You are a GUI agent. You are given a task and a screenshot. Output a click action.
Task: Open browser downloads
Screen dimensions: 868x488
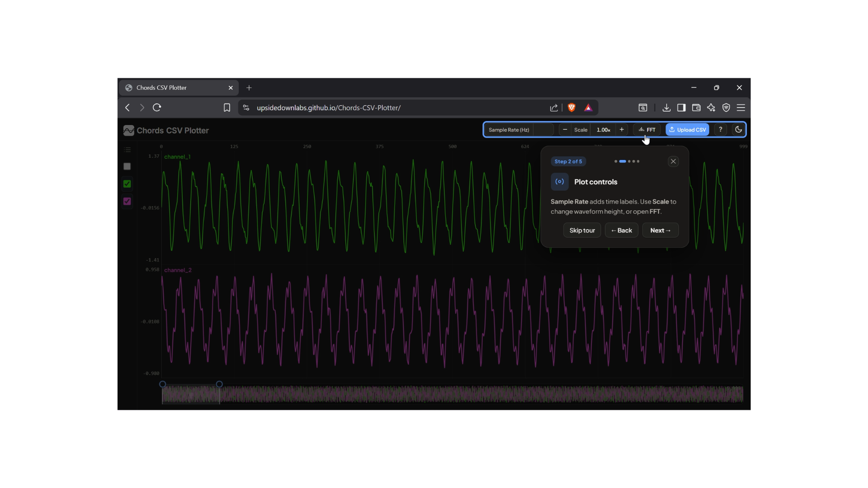tap(666, 108)
